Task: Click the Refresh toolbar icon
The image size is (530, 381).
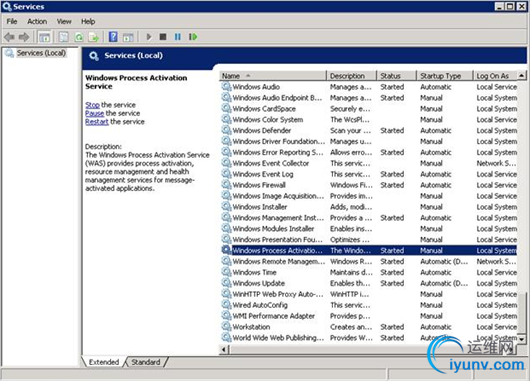Action: coord(79,37)
